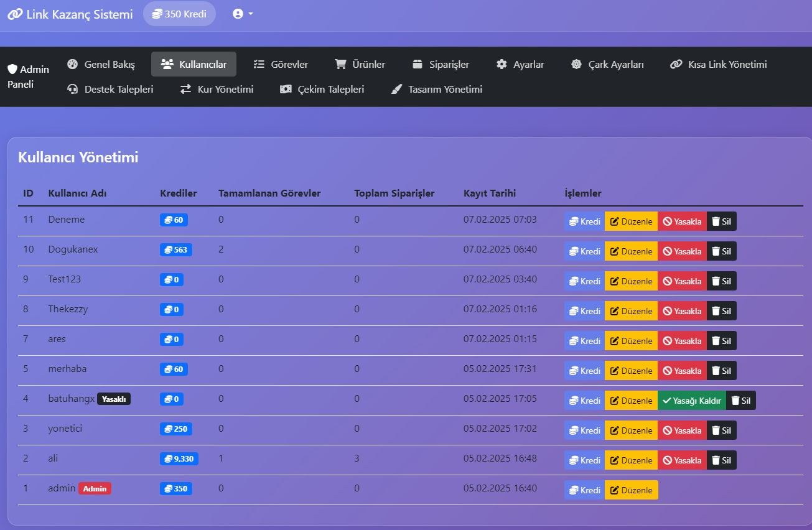The width and height of the screenshot is (812, 530).
Task: Click the Tamamlanan Görevler column header
Action: pos(269,193)
